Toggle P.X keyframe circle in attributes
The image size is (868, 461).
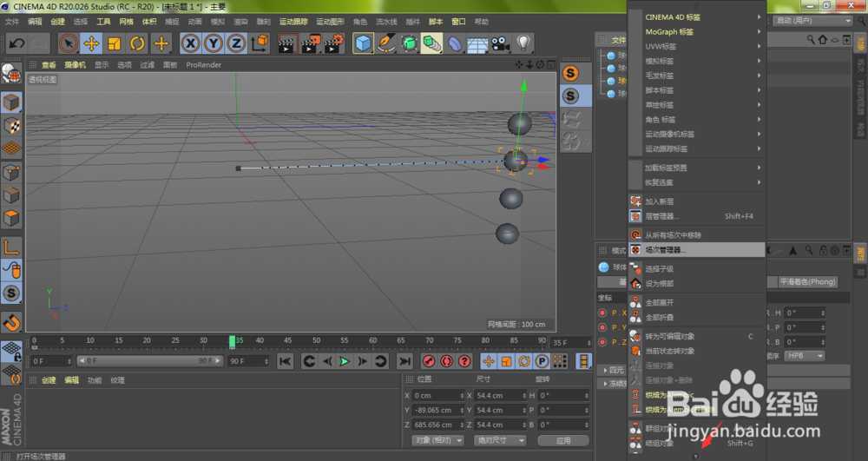click(602, 313)
